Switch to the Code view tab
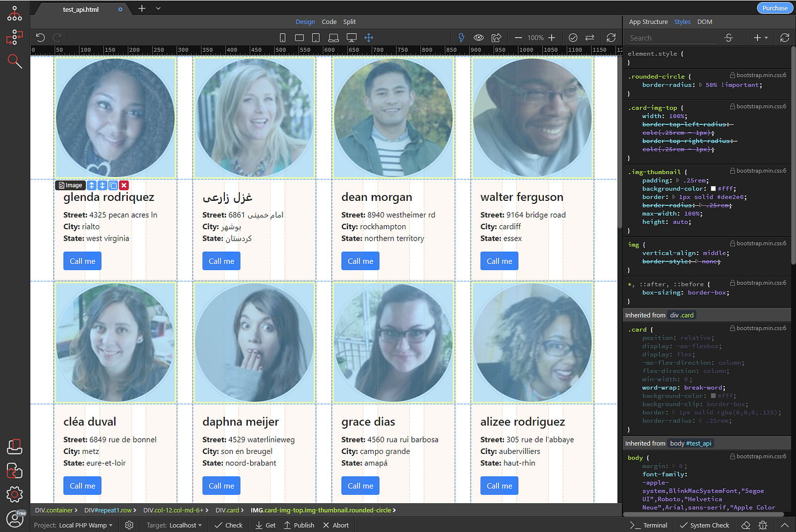This screenshot has height=532, width=796. point(329,22)
